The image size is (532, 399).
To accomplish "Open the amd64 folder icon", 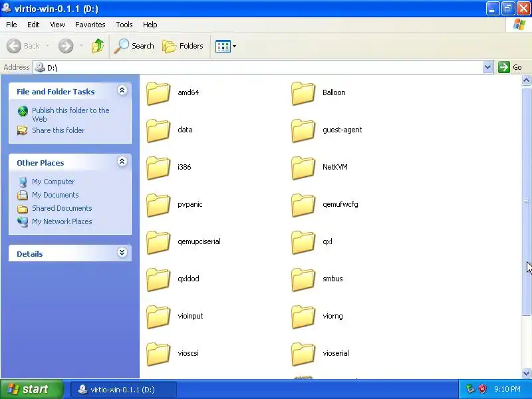I will [158, 93].
